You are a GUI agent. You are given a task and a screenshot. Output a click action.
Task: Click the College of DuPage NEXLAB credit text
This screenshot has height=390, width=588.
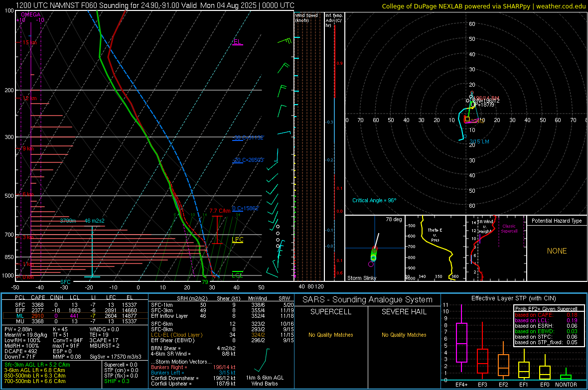pos(483,6)
